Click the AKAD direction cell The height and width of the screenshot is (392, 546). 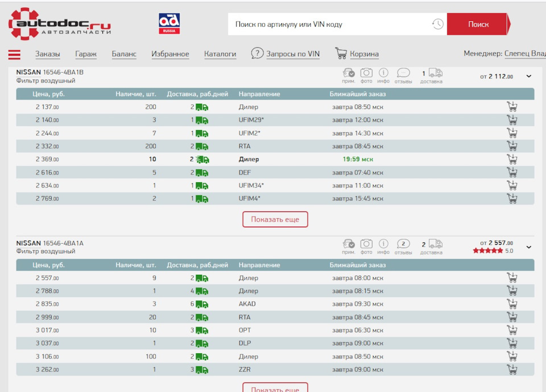(x=247, y=304)
